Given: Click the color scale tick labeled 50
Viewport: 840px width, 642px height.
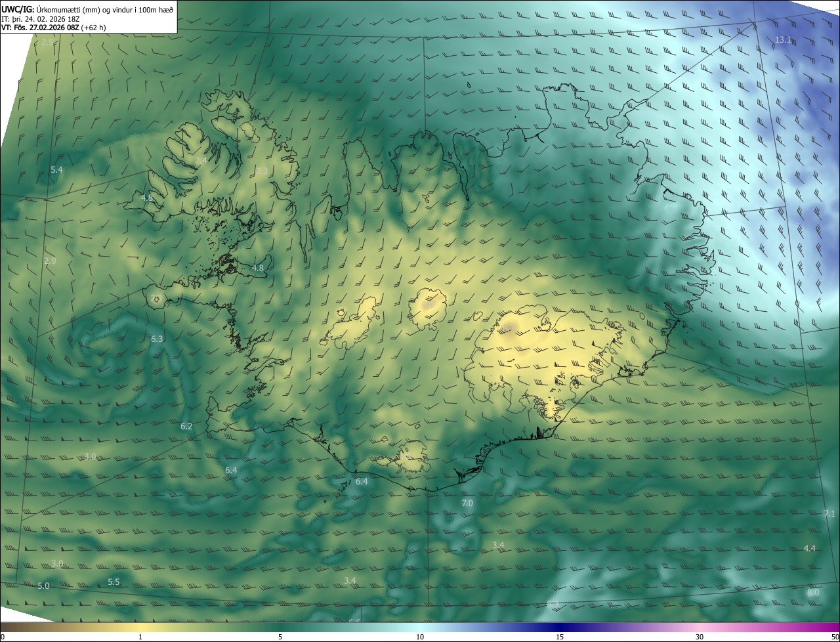Looking at the screenshot, I should pos(835,637).
